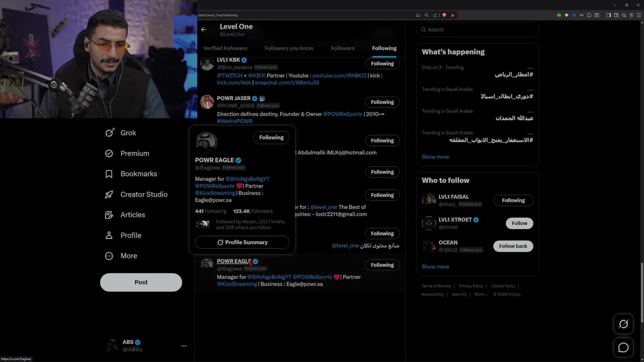Go to Profile in the sidebar
The width and height of the screenshot is (644, 362).
[x=123, y=235]
